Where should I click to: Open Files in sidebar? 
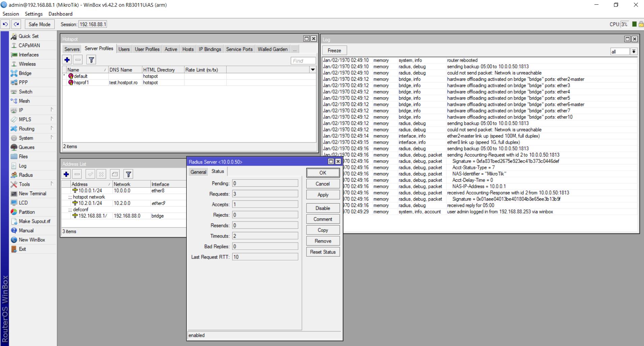[23, 157]
